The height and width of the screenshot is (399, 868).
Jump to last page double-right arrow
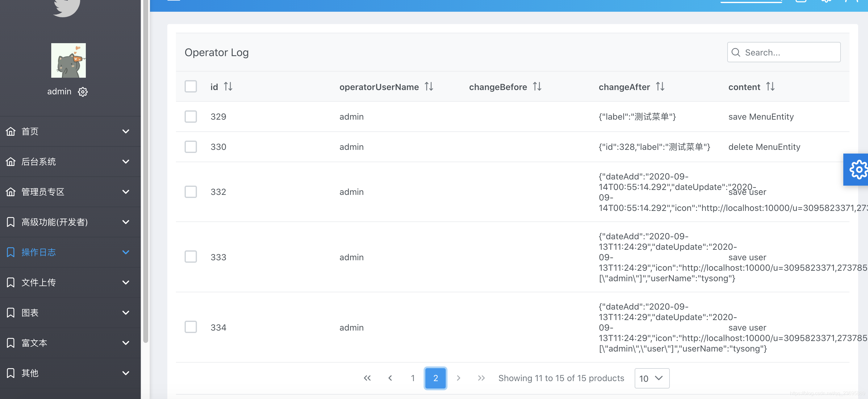pyautogui.click(x=481, y=378)
